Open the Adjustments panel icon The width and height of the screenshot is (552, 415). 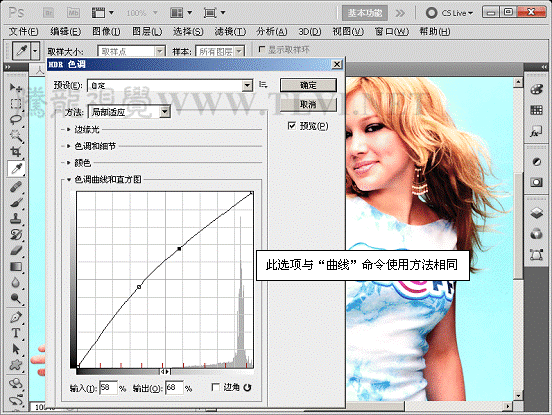click(x=537, y=162)
